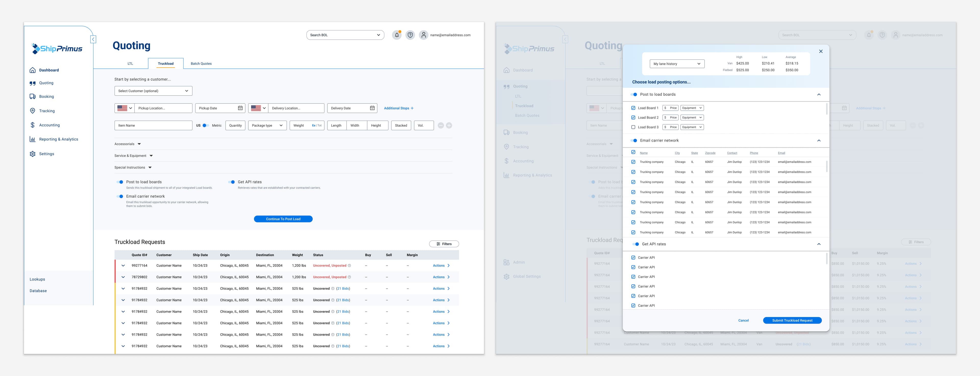
Task: Open Select Customer (optional) dropdown
Action: 153,91
